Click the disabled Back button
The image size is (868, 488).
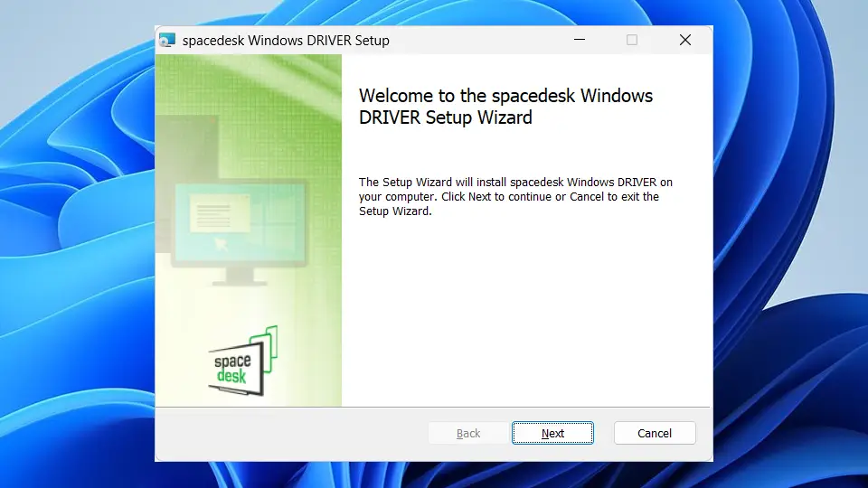468,433
